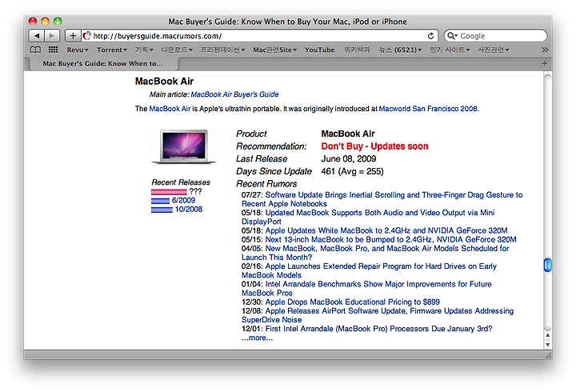
Task: Expand the 기획 bookmarks folder
Action: [x=144, y=50]
